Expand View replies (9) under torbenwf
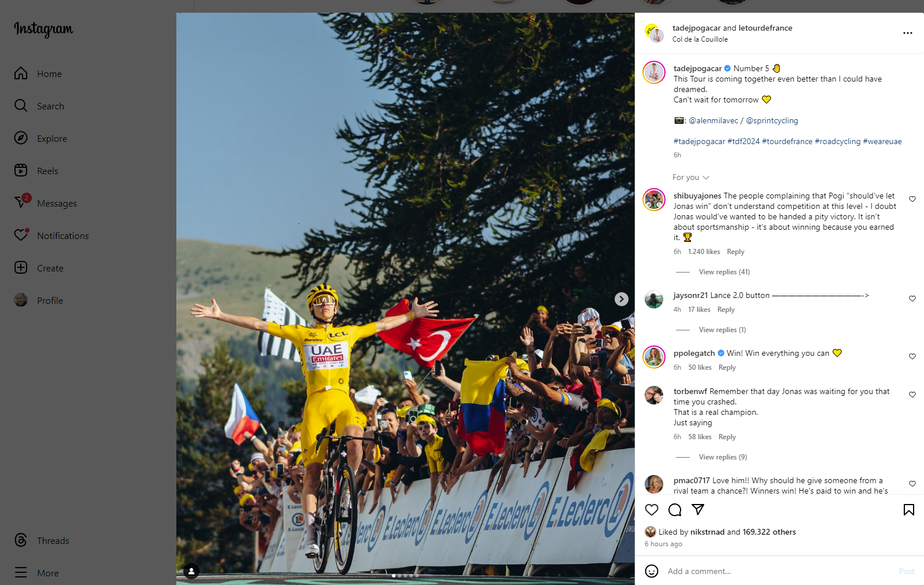Viewport: 924px width, 585px height. [x=723, y=457]
